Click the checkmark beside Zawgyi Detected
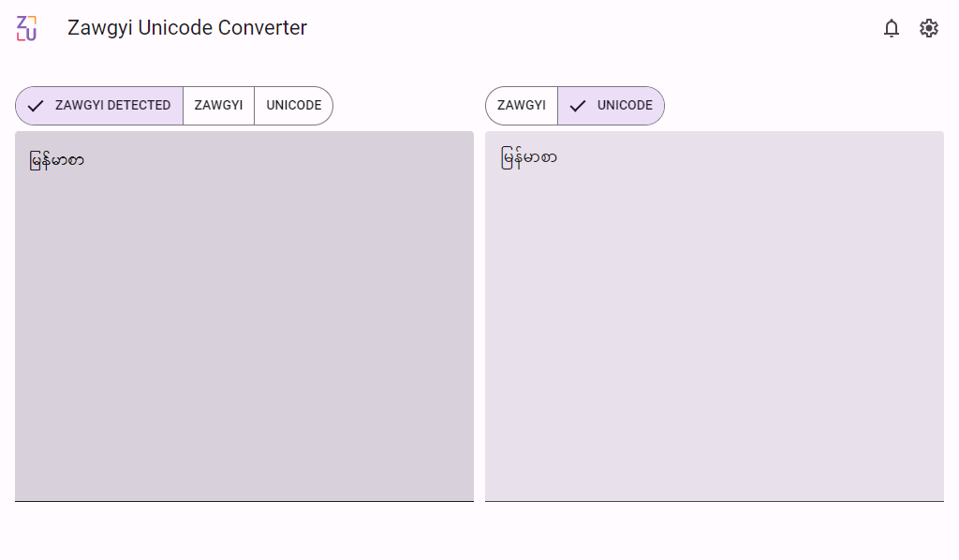Image resolution: width=959 pixels, height=560 pixels. [x=36, y=106]
